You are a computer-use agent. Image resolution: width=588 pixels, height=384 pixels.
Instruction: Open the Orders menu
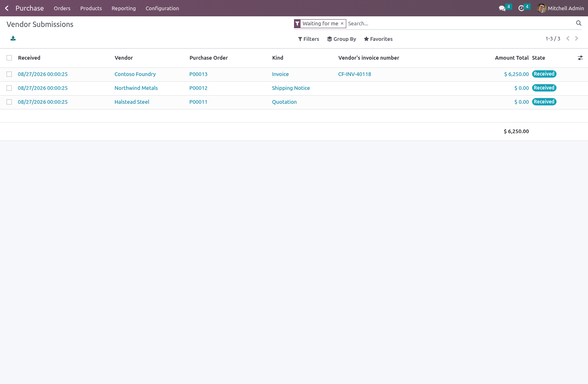pos(62,8)
